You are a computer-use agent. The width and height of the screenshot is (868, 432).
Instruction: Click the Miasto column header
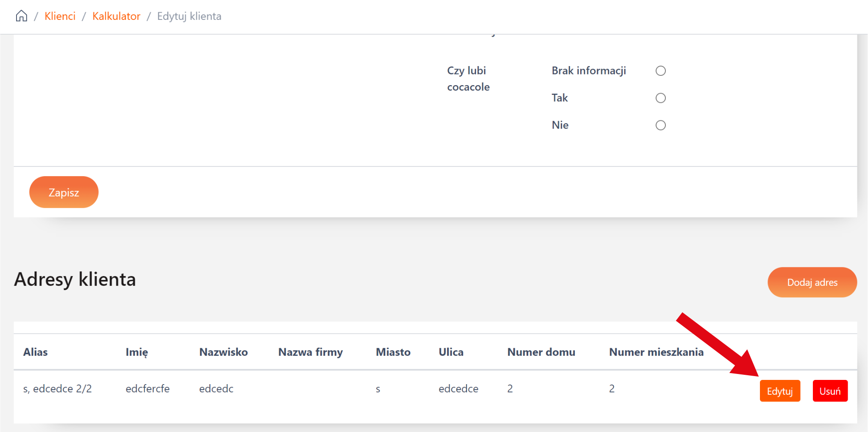(393, 352)
